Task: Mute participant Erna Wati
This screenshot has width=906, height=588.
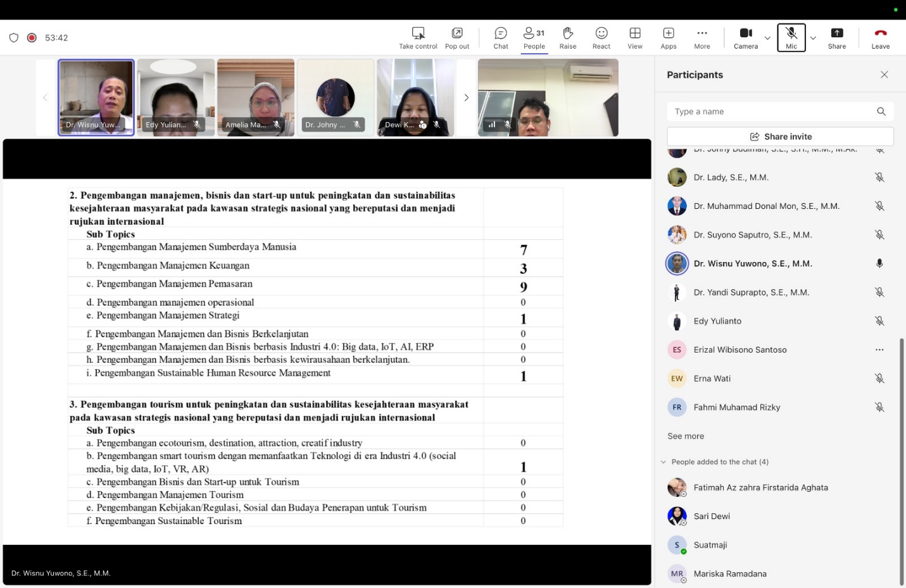Action: [880, 378]
